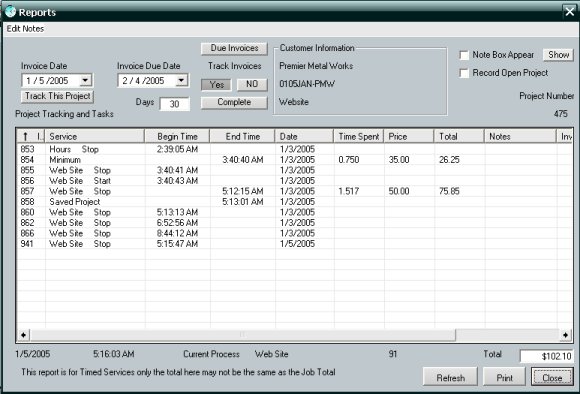The height and width of the screenshot is (394, 580).
Task: Open the Invoice Due Date dropdown calendar
Action: point(181,80)
